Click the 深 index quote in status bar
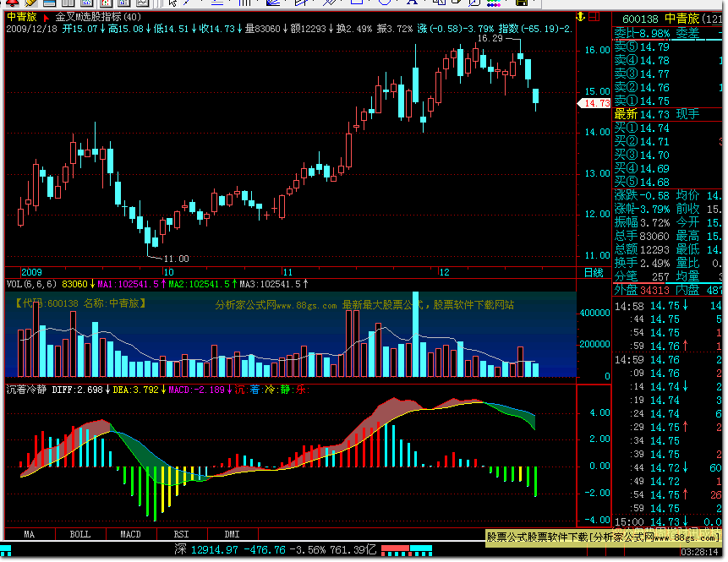Viewport: 728px width, 562px height. [180, 549]
